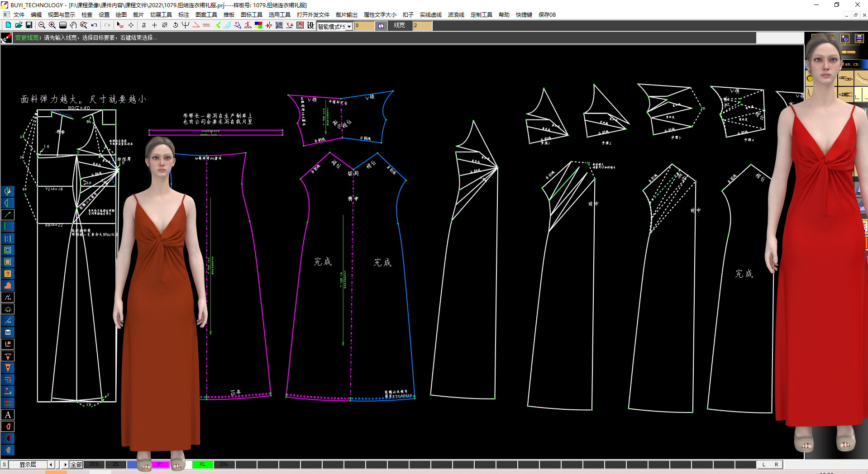Select the green XL size cell
This screenshot has width=868, height=474.
pos(202,465)
